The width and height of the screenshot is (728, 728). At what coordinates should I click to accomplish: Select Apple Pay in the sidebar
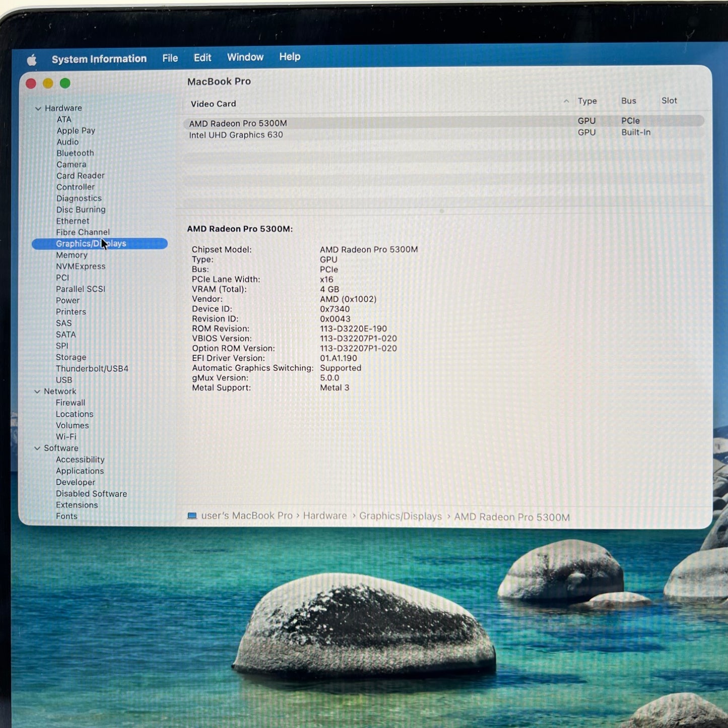coord(76,130)
